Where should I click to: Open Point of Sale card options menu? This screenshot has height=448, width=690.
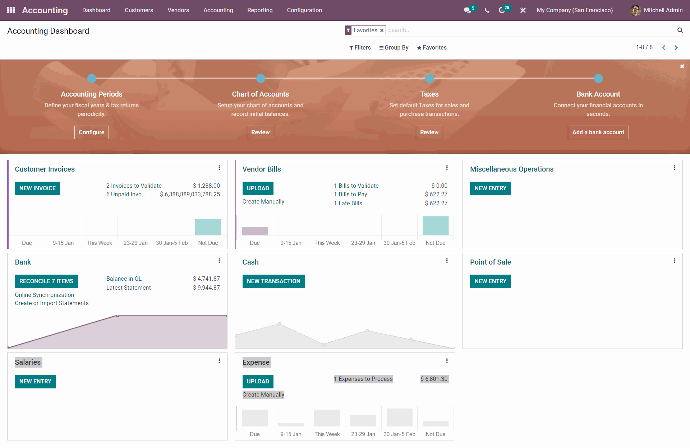pos(674,261)
